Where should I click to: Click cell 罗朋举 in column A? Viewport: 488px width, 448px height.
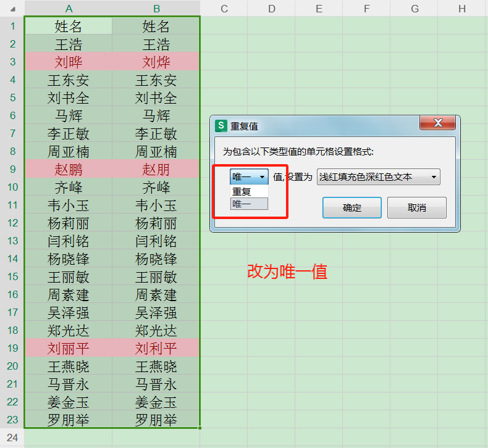click(69, 420)
